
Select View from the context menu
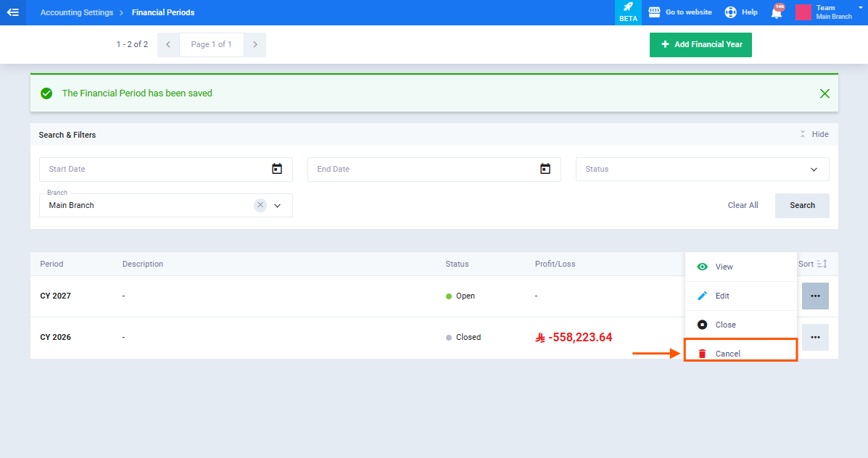(x=740, y=267)
